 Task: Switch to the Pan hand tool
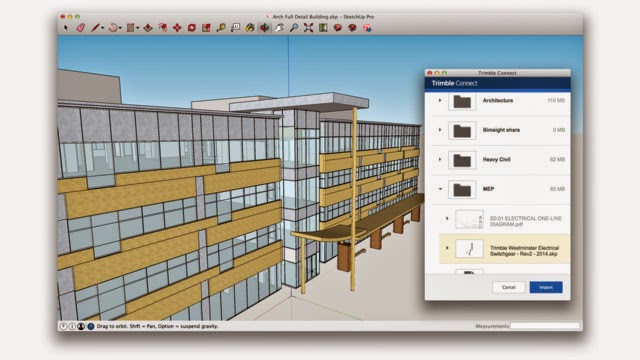point(279,28)
